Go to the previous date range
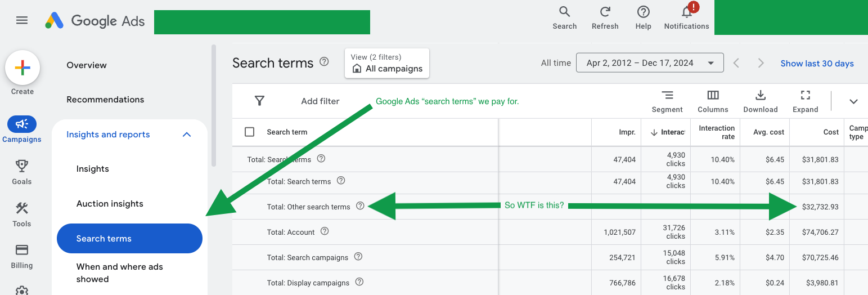The height and width of the screenshot is (295, 868). [736, 63]
